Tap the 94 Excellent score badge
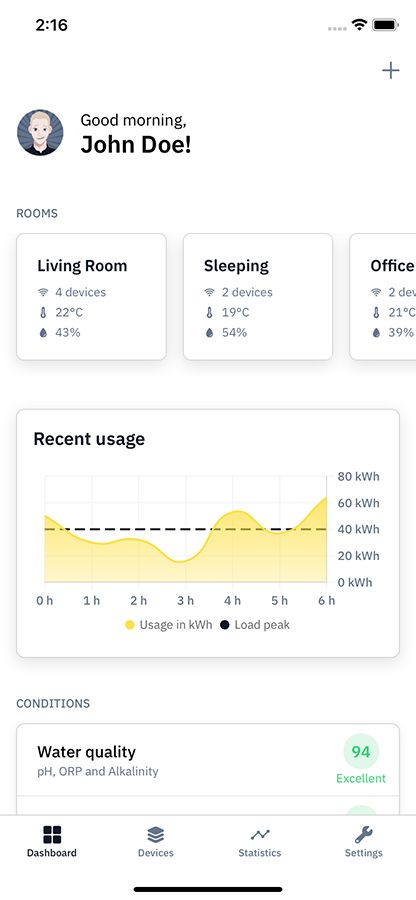The height and width of the screenshot is (900, 416). [x=361, y=759]
